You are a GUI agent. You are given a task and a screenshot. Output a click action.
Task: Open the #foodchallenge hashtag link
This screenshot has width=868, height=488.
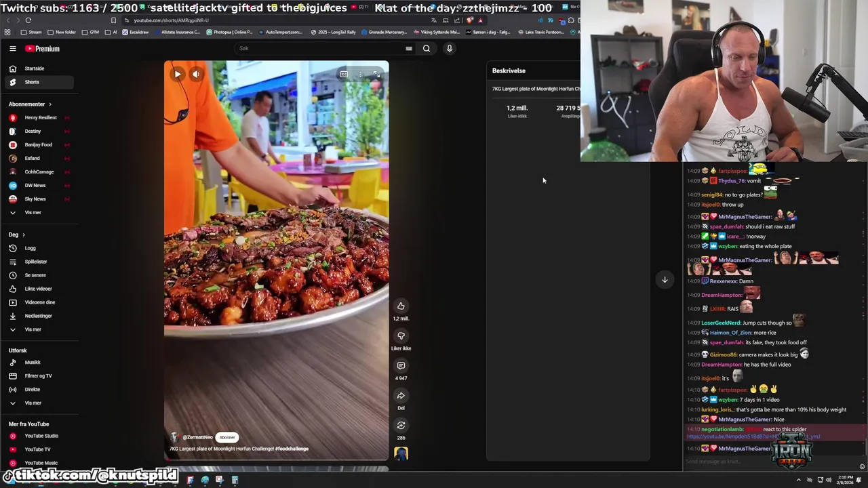pos(292,449)
